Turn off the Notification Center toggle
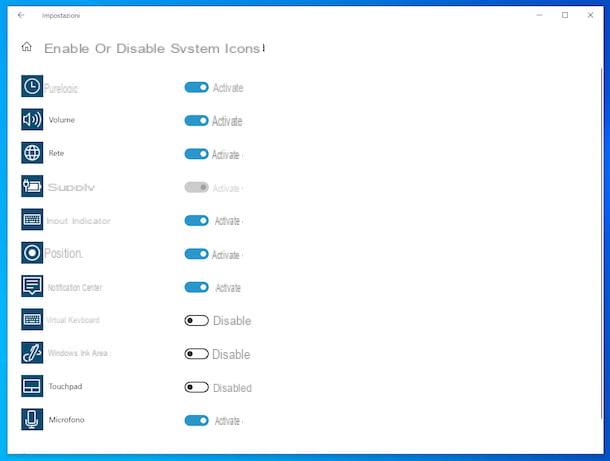 tap(196, 287)
